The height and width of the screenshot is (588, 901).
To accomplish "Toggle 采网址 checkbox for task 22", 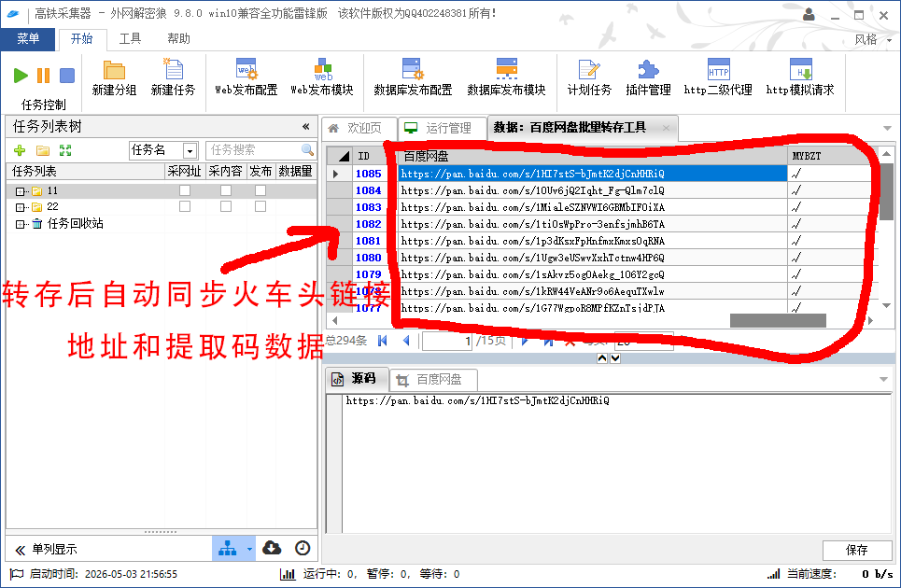I will tap(185, 206).
